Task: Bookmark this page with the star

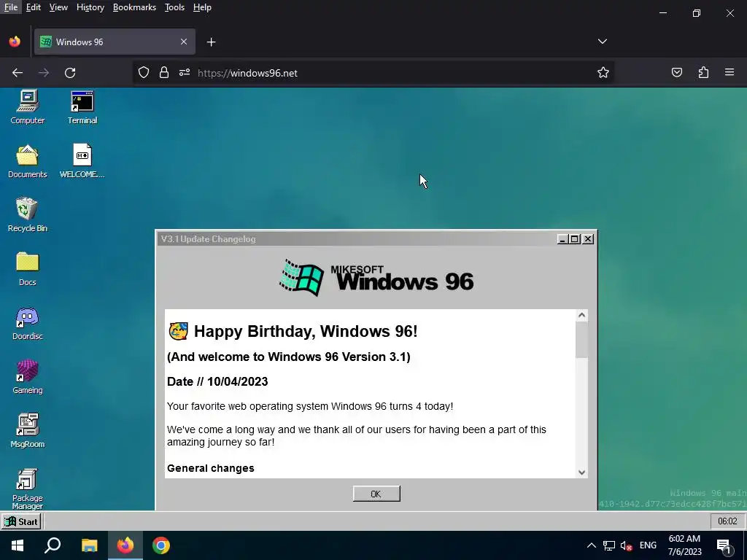Action: [603, 72]
